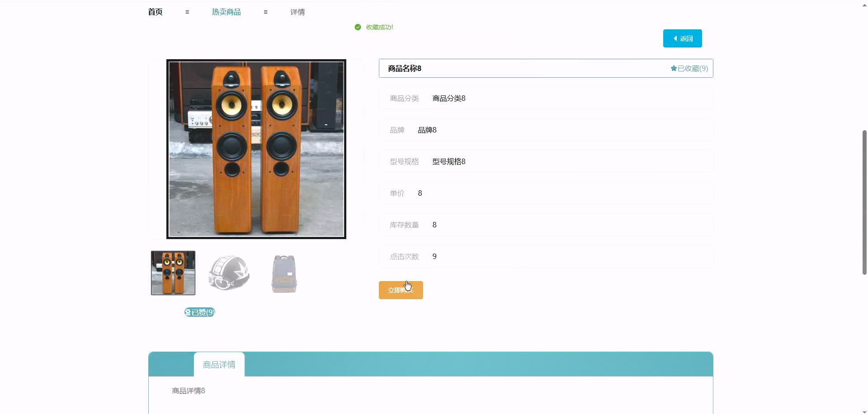Click the left arrow icon in 返回 button
This screenshot has width=868, height=414.
675,38
